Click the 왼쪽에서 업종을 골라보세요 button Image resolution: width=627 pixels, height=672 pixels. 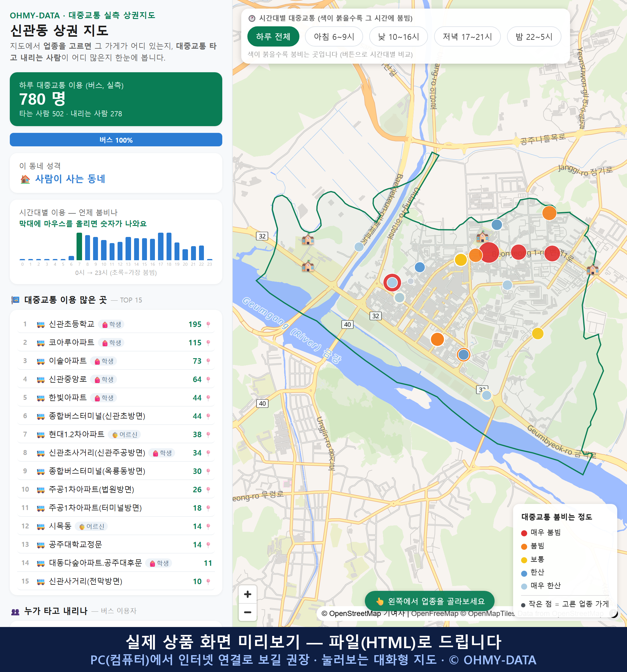point(429,601)
